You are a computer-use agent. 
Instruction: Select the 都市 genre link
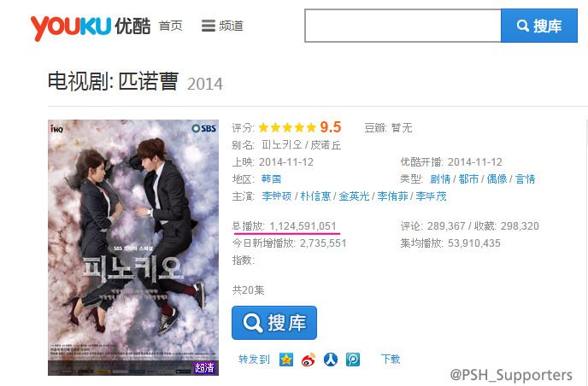coord(468,178)
